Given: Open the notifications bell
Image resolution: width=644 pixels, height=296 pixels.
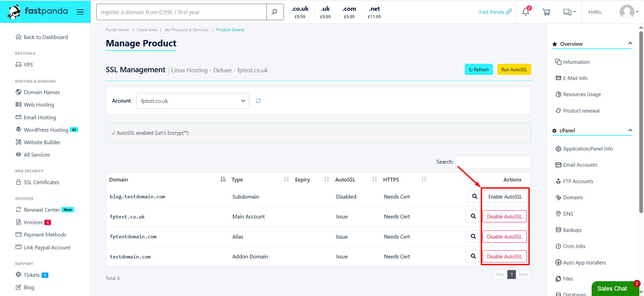Looking at the screenshot, I should (x=526, y=12).
